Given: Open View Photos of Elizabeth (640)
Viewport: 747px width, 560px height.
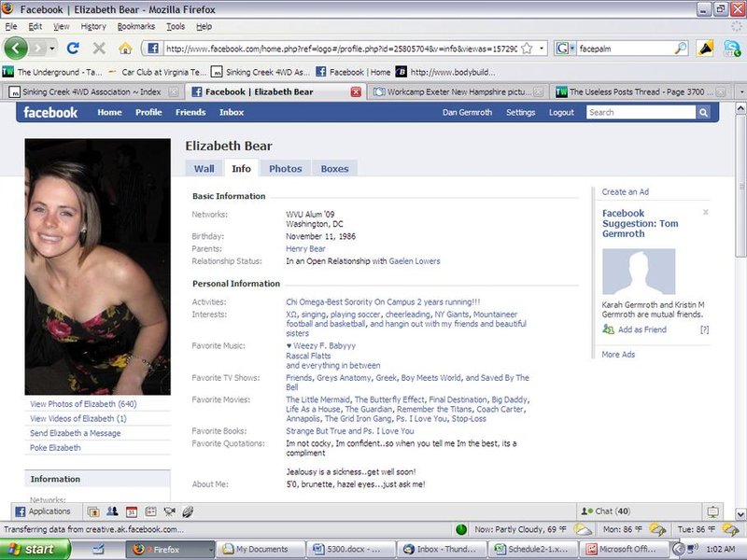Looking at the screenshot, I should tap(83, 404).
